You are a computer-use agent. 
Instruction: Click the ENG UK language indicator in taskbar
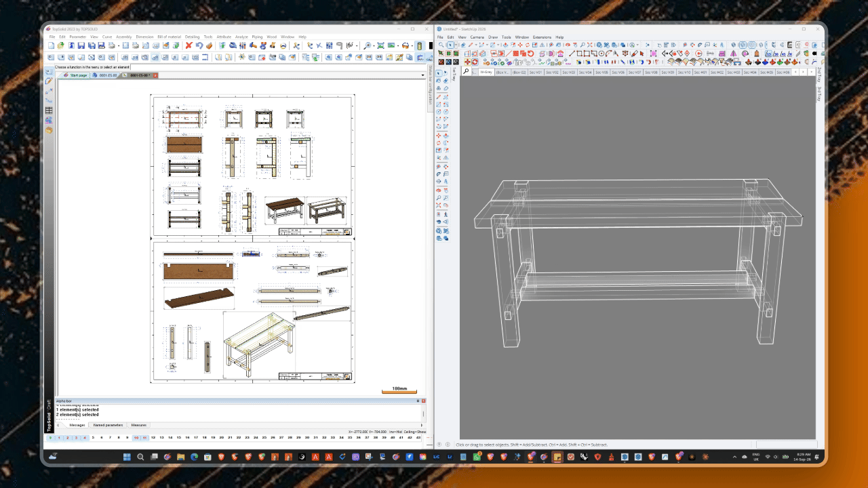[757, 457]
